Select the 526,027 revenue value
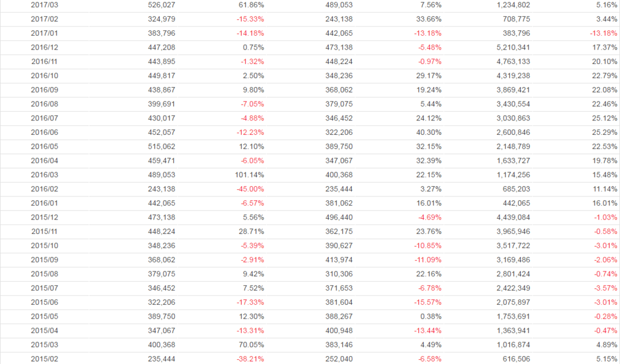The image size is (620, 364). coord(161,5)
